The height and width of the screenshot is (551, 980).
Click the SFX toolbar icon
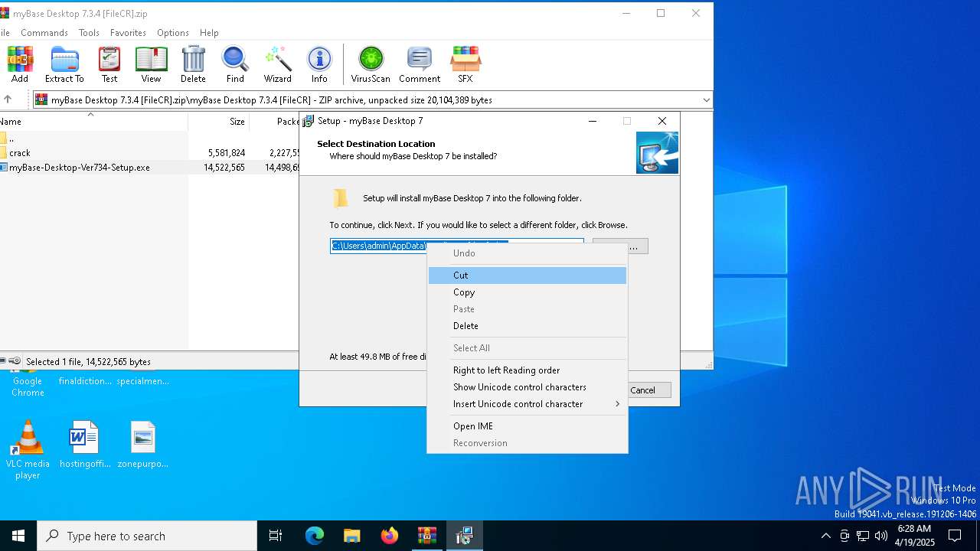[465, 64]
